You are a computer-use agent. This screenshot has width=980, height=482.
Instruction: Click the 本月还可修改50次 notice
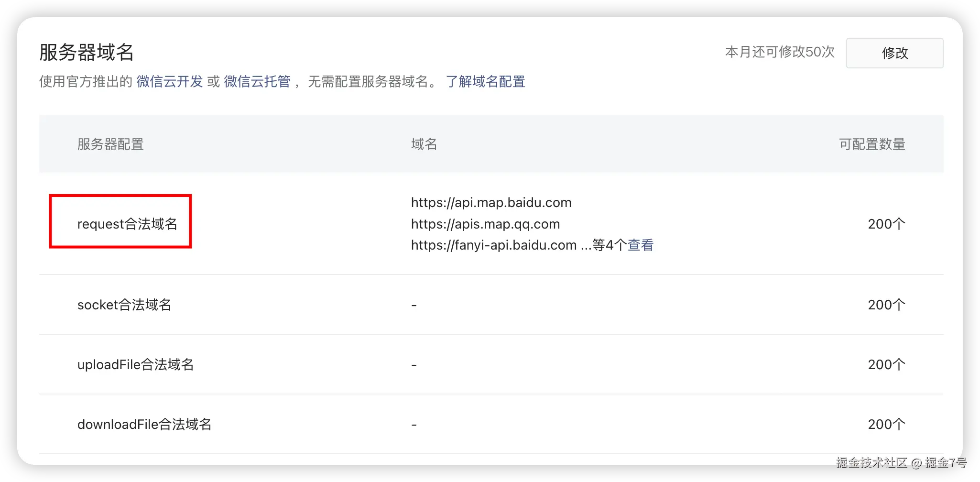pyautogui.click(x=780, y=52)
